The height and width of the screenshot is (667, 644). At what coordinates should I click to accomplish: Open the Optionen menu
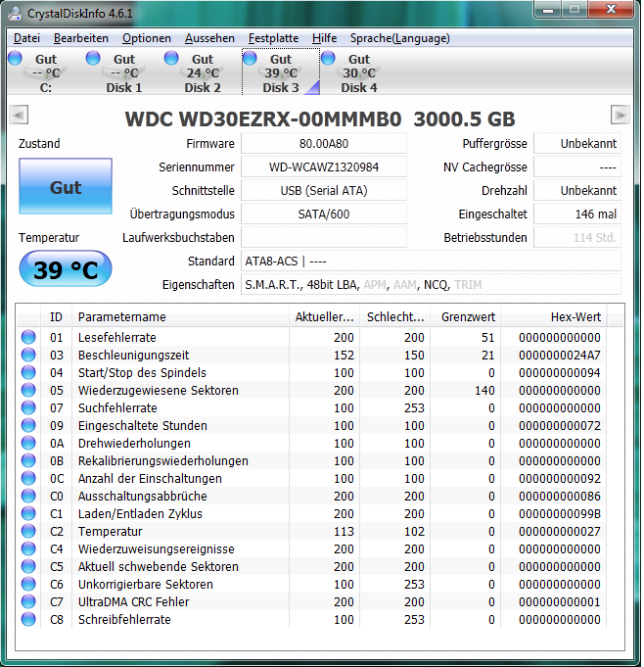point(147,38)
